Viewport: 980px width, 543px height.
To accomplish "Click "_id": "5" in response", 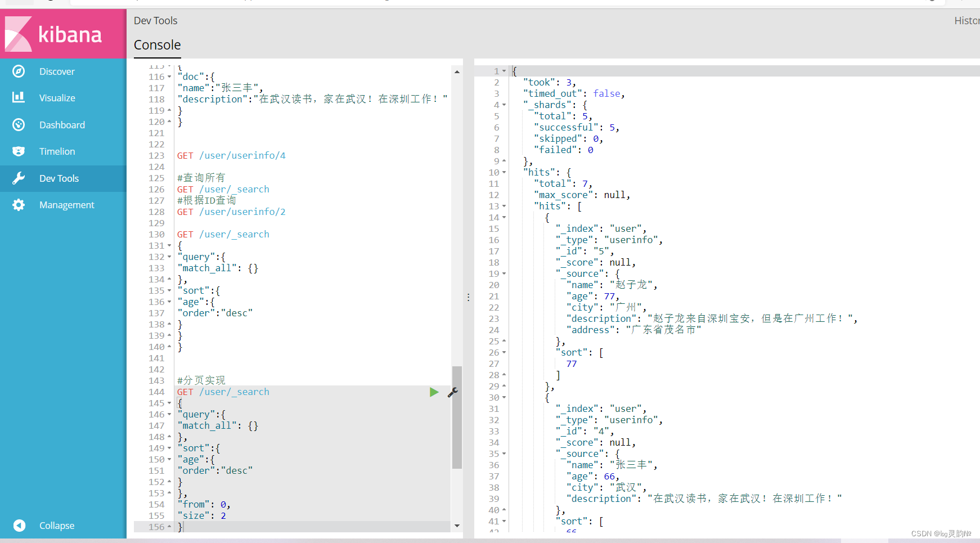I will (585, 251).
